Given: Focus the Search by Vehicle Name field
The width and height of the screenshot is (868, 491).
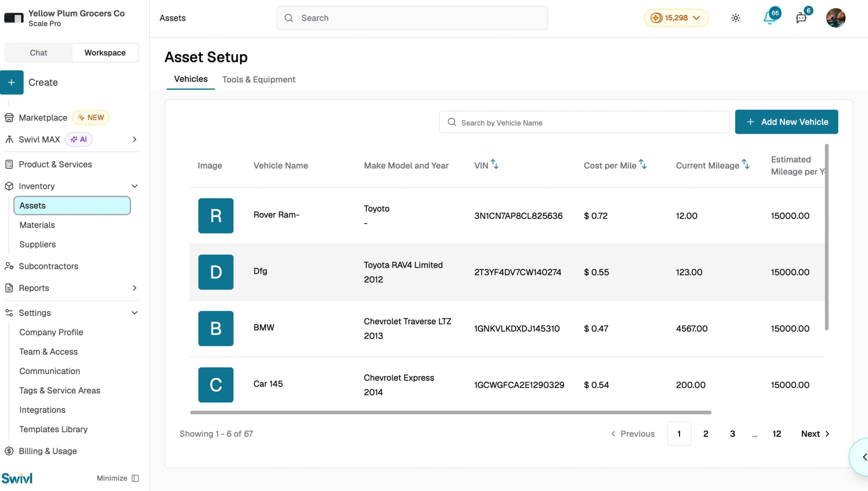Looking at the screenshot, I should tap(584, 122).
